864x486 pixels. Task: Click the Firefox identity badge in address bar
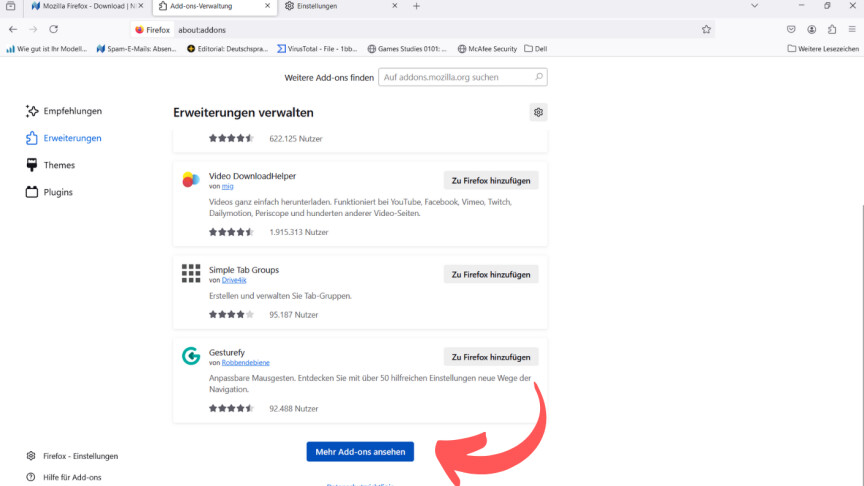click(x=153, y=30)
